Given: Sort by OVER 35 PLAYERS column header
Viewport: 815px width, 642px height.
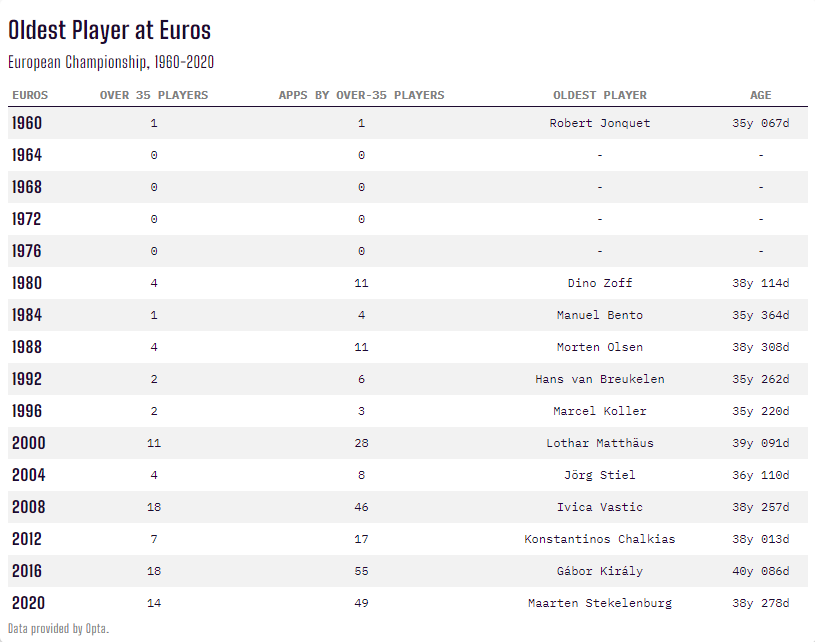Looking at the screenshot, I should tap(154, 95).
